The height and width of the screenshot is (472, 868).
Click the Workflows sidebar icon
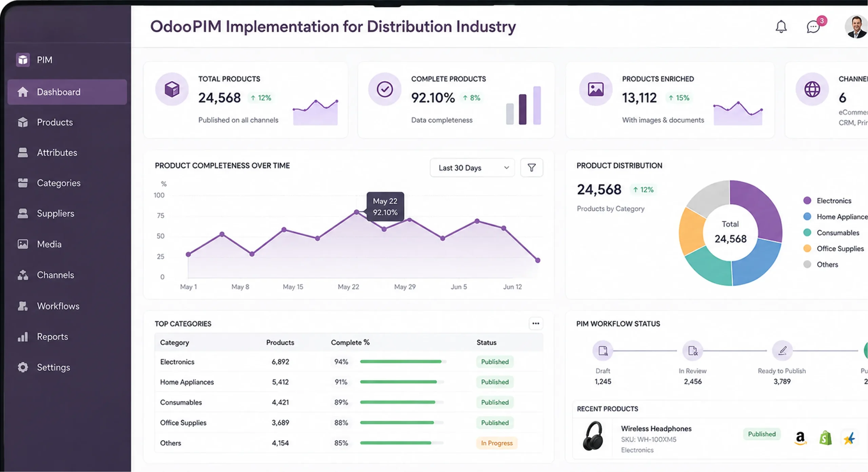coord(23,306)
